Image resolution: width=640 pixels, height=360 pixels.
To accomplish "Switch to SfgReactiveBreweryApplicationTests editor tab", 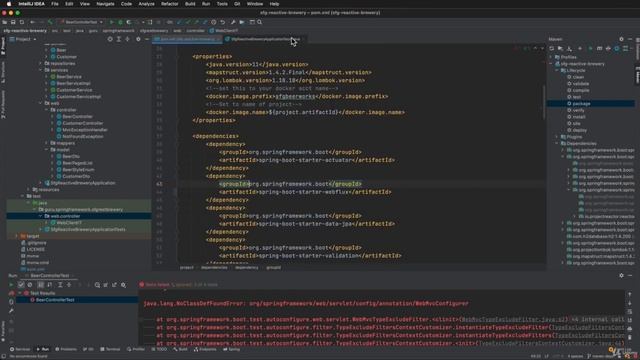I will [x=264, y=39].
